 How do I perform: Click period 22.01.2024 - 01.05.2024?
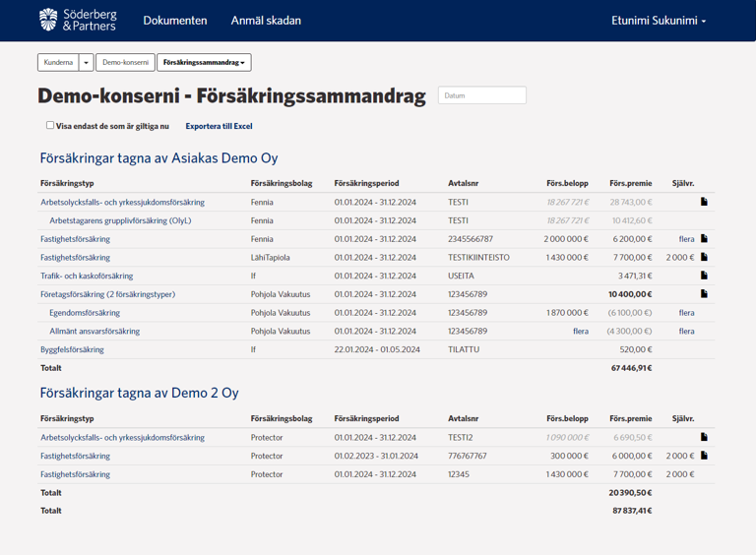pyautogui.click(x=377, y=349)
